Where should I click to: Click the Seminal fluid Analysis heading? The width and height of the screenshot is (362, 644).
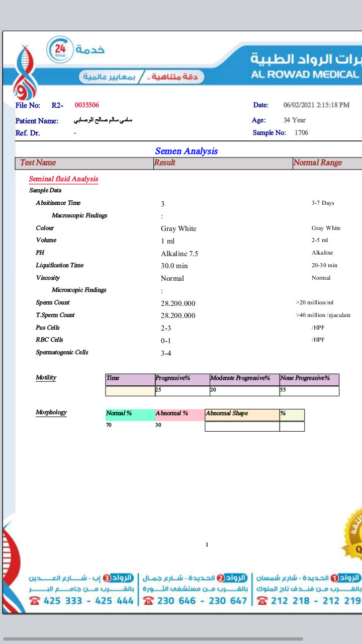pyautogui.click(x=63, y=179)
